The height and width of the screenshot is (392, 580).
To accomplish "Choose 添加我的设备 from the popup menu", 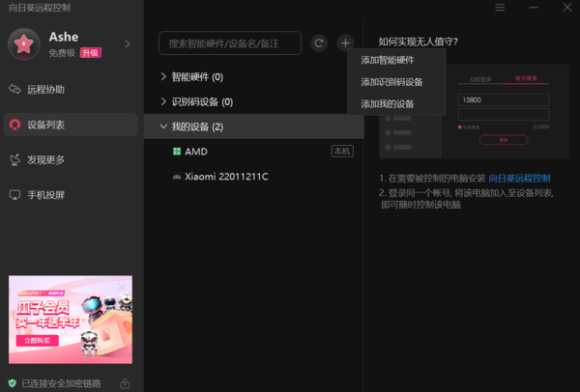I will click(x=396, y=104).
